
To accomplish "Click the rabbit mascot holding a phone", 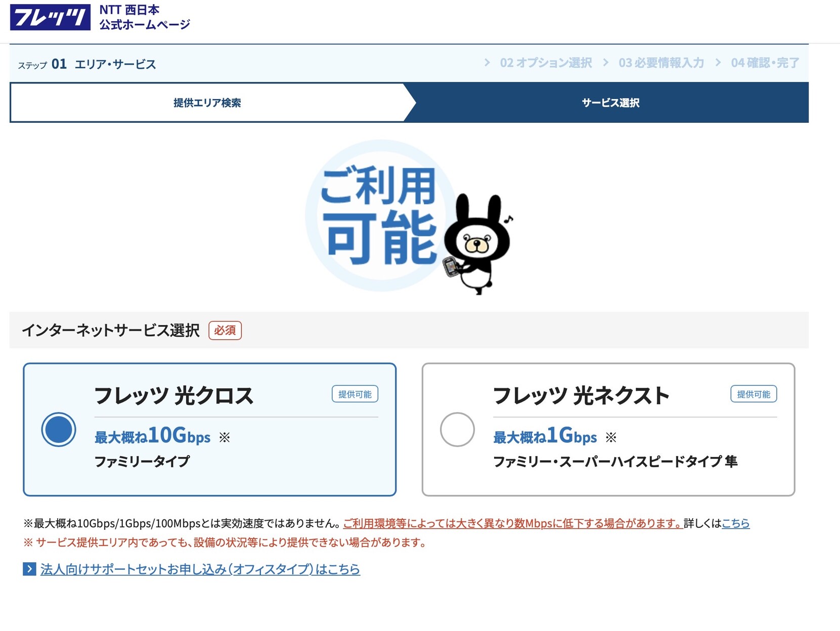I will point(477,244).
